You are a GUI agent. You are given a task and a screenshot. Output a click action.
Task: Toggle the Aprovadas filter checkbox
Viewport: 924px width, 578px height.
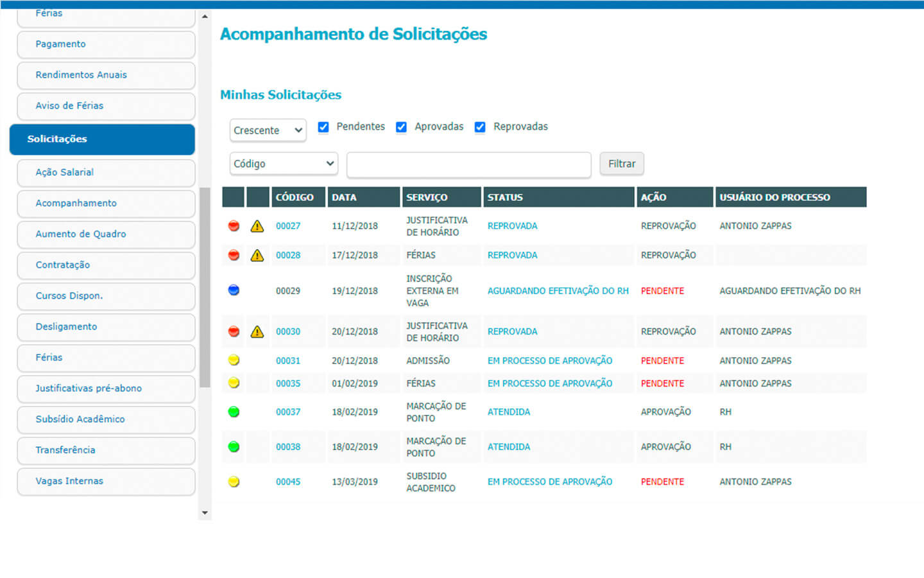[401, 127]
